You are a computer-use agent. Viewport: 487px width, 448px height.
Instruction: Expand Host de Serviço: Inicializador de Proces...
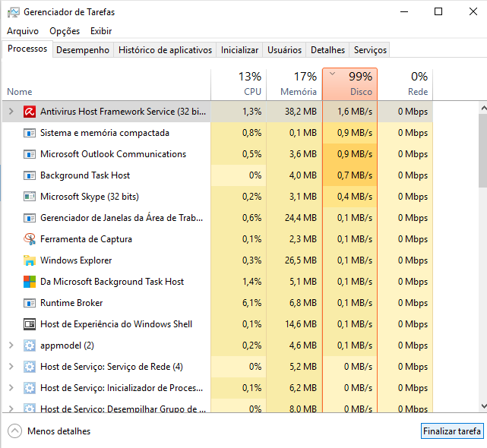tap(11, 388)
